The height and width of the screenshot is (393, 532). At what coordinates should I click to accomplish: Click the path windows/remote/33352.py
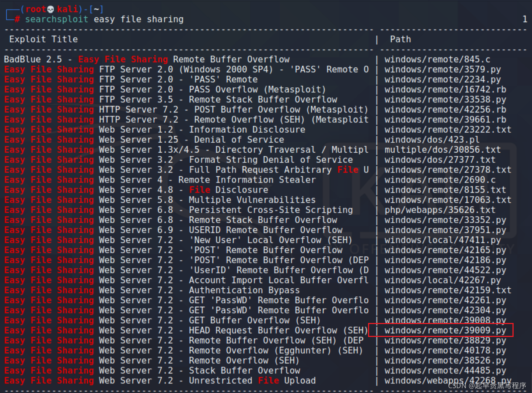[445, 220]
